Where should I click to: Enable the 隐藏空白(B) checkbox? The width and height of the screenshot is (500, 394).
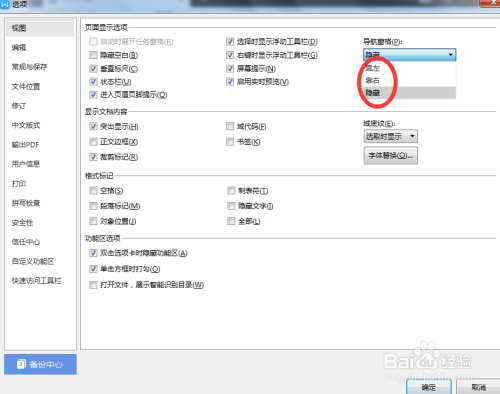click(x=93, y=55)
